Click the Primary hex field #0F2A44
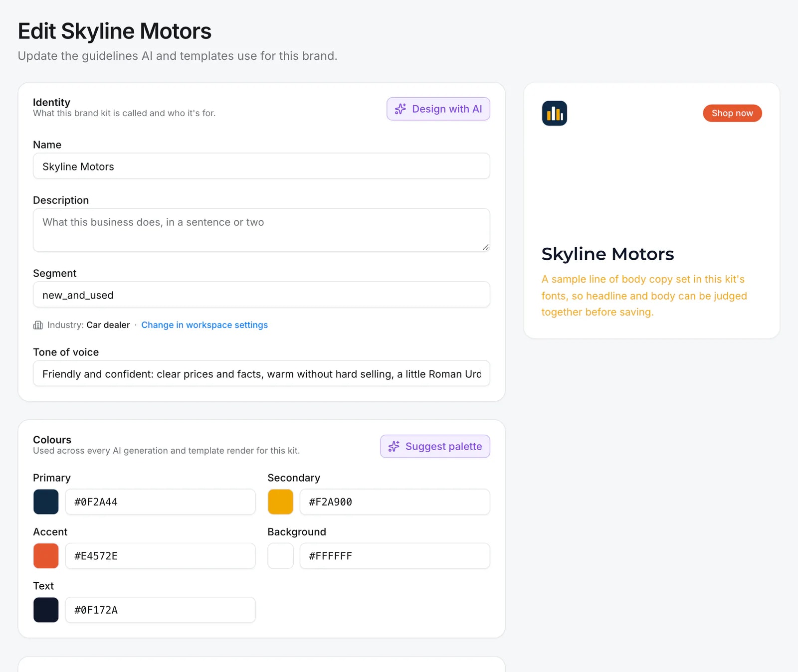Viewport: 798px width, 672px height. tap(160, 502)
